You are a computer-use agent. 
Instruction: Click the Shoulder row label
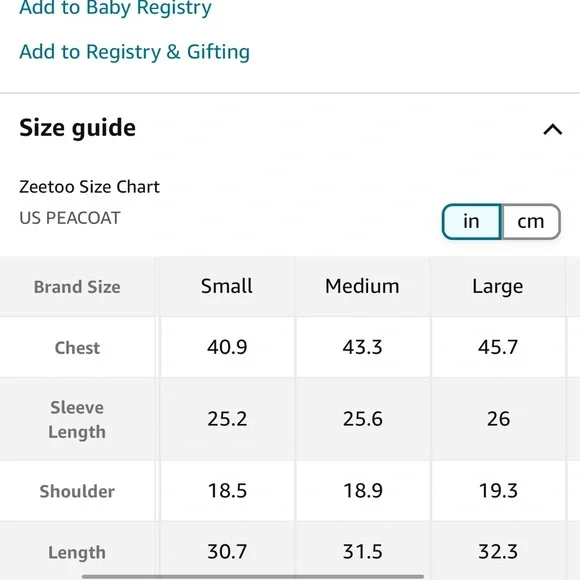click(x=77, y=491)
